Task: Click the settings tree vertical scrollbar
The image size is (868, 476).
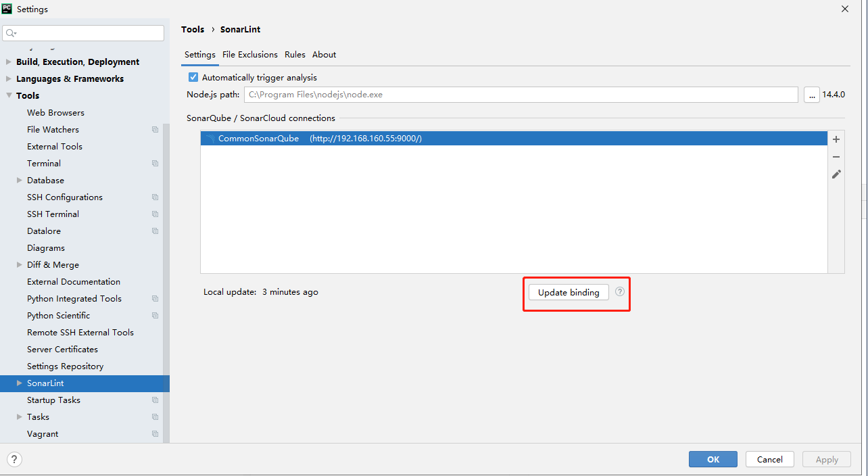Action: 166,284
